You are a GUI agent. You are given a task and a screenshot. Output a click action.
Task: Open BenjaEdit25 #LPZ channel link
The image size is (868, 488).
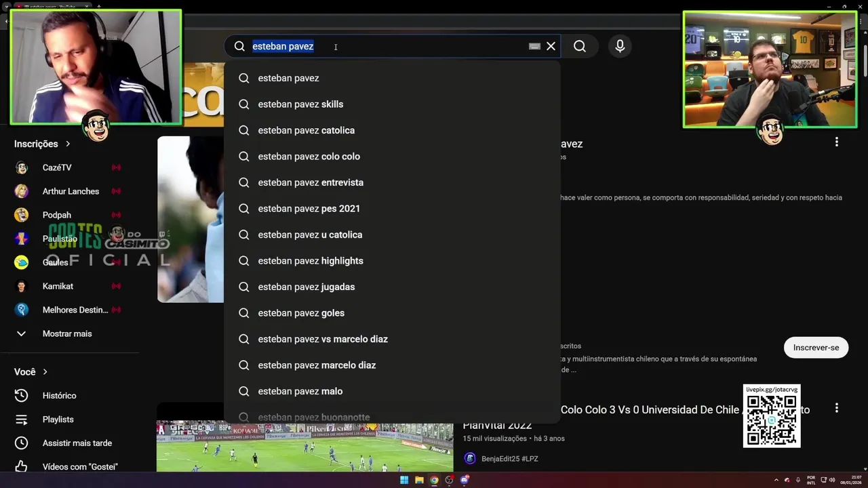[x=510, y=459]
